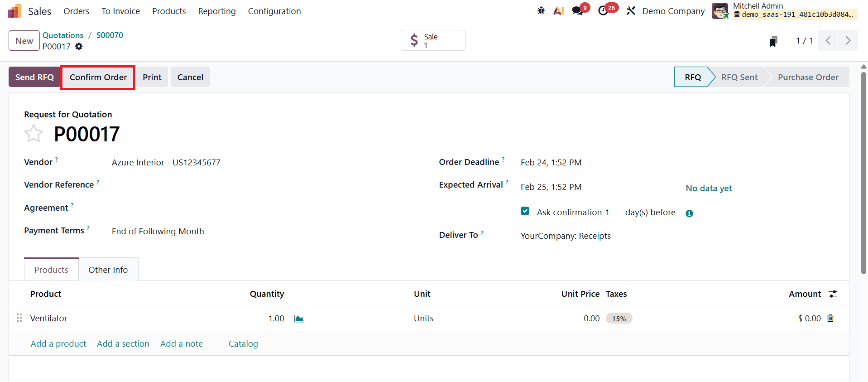The width and height of the screenshot is (868, 382).
Task: Click the developer tools wrench icon
Action: click(631, 10)
